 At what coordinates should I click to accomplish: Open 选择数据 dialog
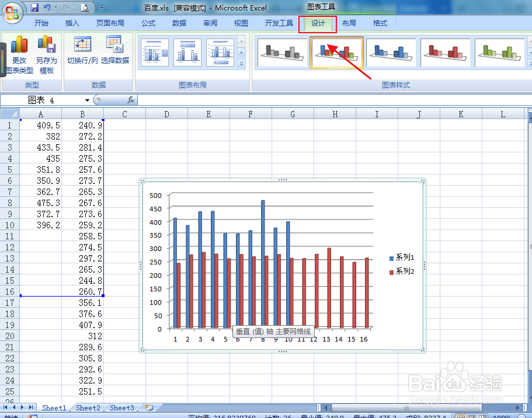(x=115, y=51)
